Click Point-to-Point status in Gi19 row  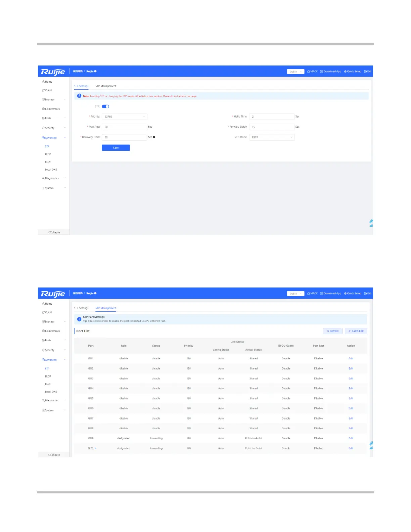tap(254, 438)
